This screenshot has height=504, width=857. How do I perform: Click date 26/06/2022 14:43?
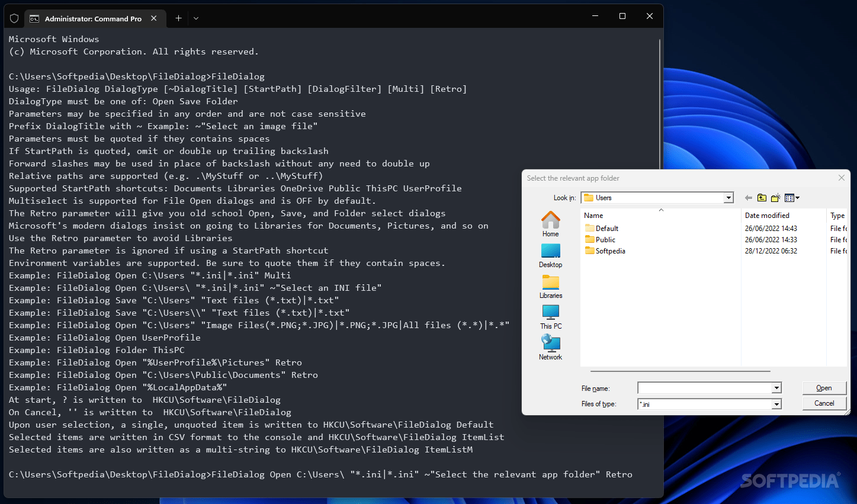[x=771, y=229]
